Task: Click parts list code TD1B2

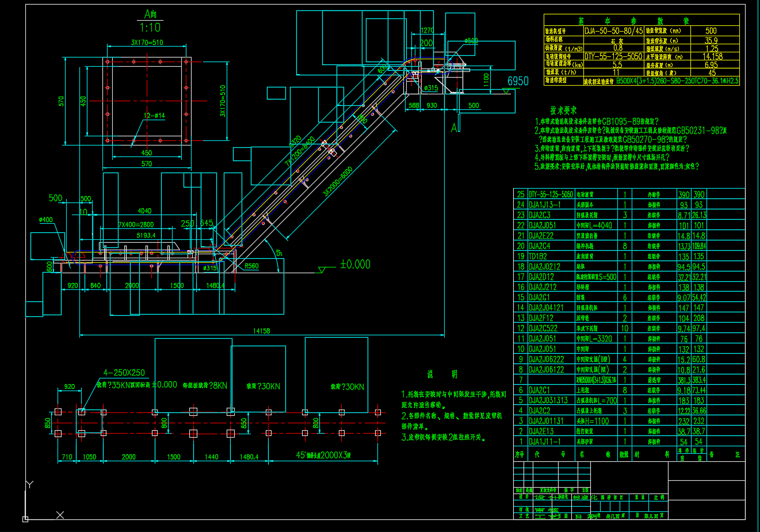Action: [x=538, y=257]
